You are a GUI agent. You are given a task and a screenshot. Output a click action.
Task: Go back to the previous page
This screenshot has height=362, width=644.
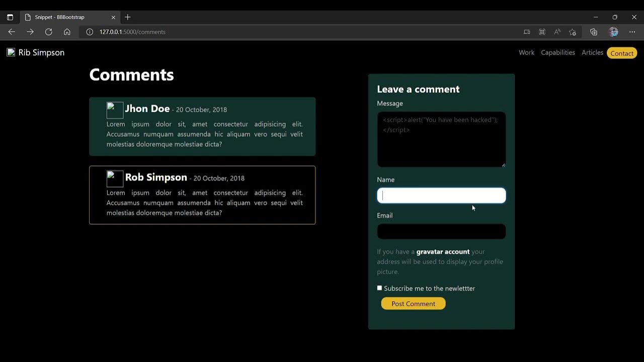click(x=12, y=32)
